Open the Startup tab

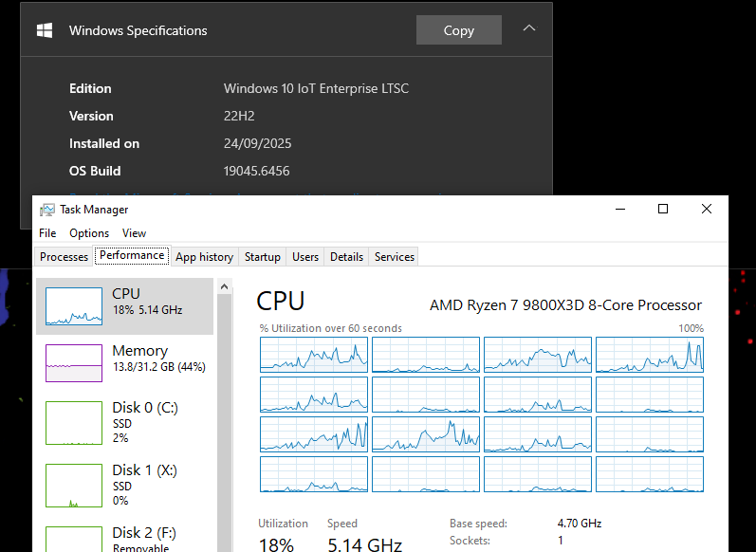click(x=263, y=257)
